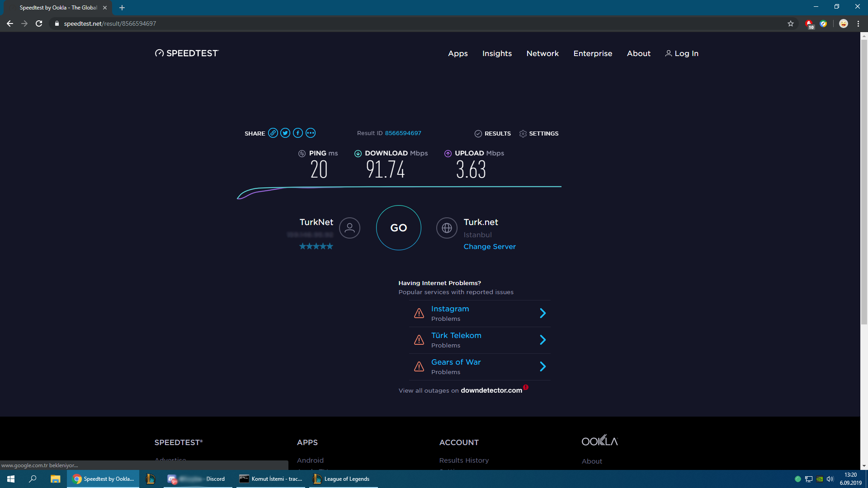Viewport: 868px width, 488px height.
Task: Click the Turk.net server name
Action: (x=481, y=222)
